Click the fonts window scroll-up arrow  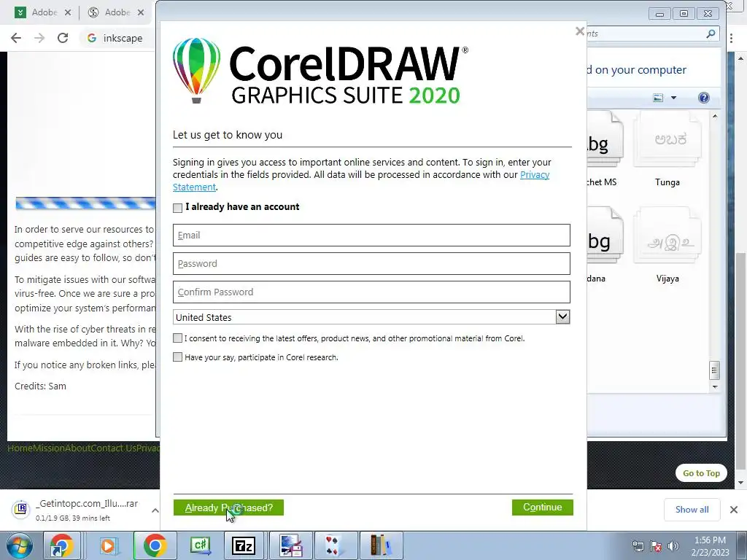[715, 116]
